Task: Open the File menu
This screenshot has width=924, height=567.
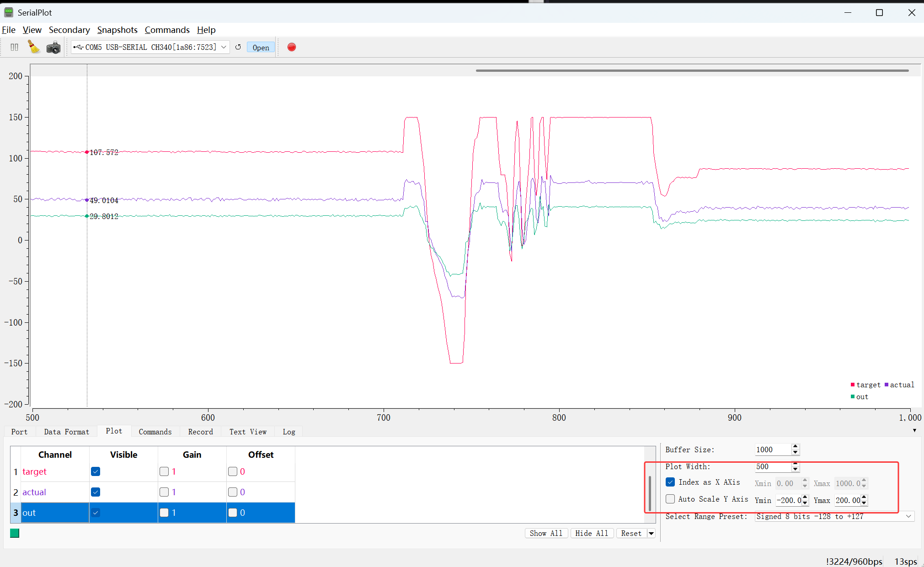Action: click(9, 30)
